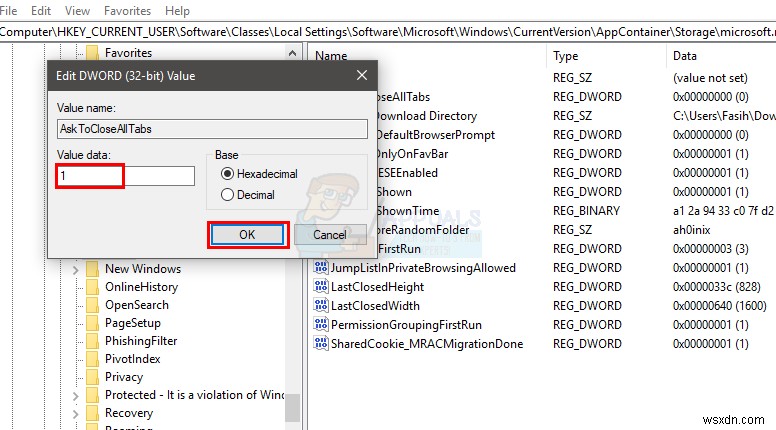
Task: Select the PhishingFilter tree key
Action: [141, 341]
